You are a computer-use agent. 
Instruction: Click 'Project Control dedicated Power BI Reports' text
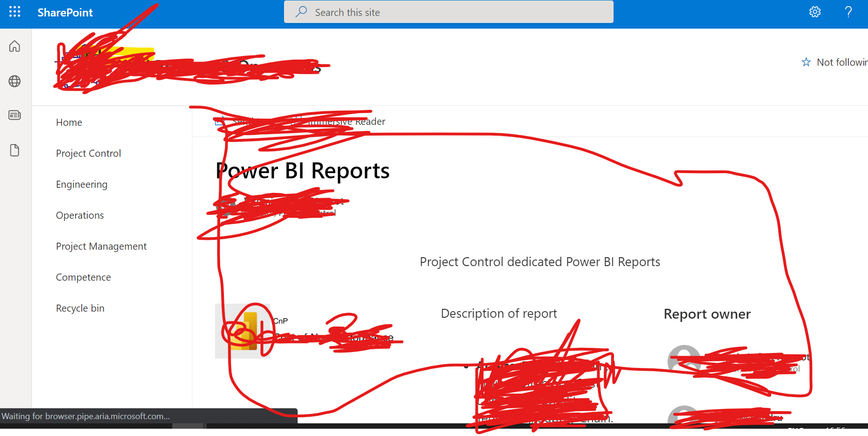coord(540,262)
